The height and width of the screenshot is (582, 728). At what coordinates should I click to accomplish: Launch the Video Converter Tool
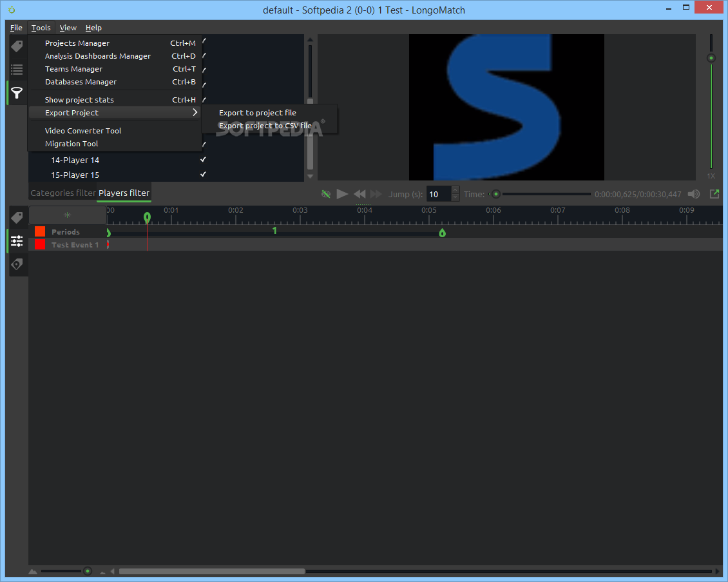click(115, 131)
